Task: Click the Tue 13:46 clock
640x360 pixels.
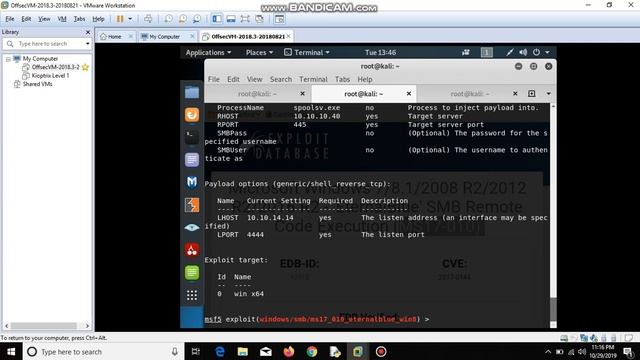Action: 380,52
